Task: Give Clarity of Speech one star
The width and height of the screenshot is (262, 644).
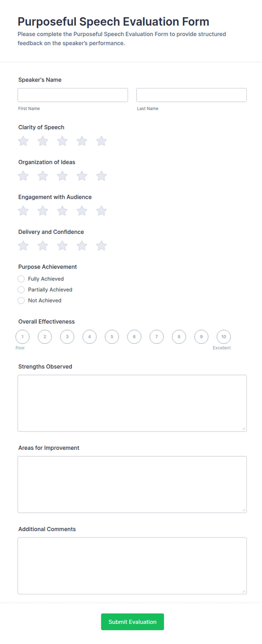Action: tap(23, 141)
